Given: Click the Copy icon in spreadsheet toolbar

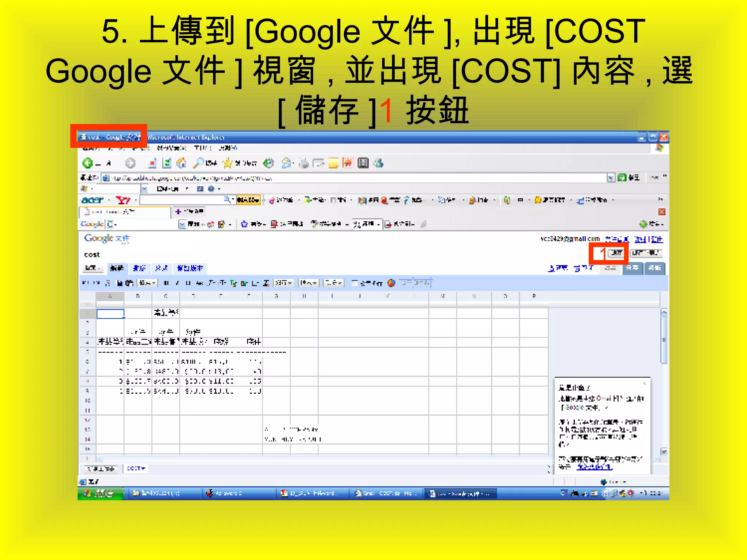Looking at the screenshot, I should [x=119, y=283].
